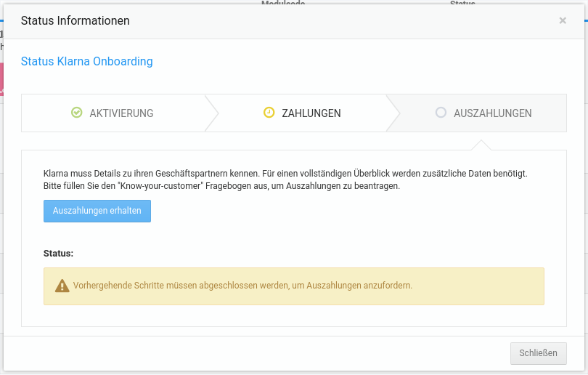This screenshot has height=375, width=588.
Task: Click the yellow clock icon beside Zahlungen
Action: 269,112
